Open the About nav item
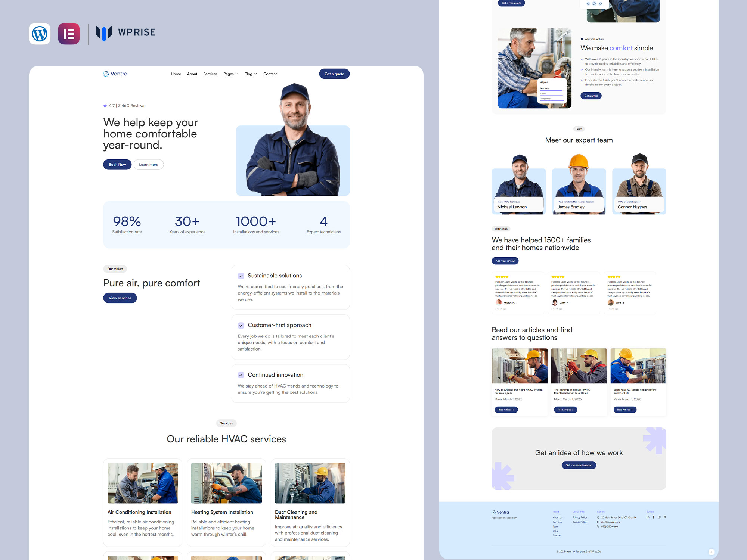The image size is (747, 560). tap(192, 74)
